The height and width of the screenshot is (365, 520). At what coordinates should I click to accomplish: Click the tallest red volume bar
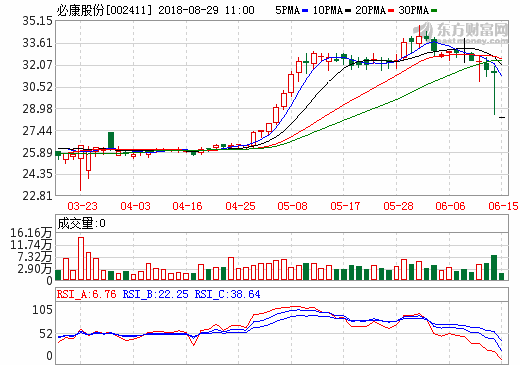[x=81, y=258]
